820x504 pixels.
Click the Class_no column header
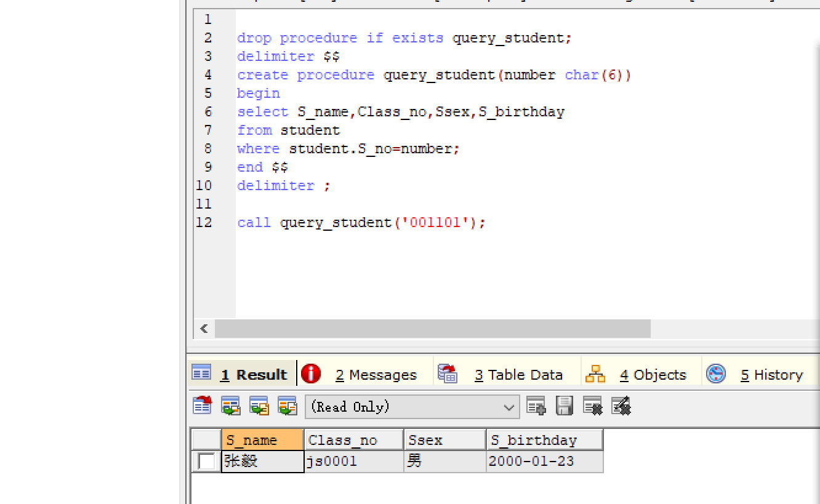pyautogui.click(x=354, y=440)
